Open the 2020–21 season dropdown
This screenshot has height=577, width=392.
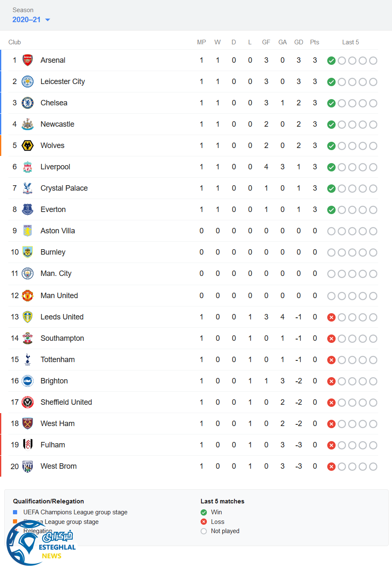pos(27,20)
